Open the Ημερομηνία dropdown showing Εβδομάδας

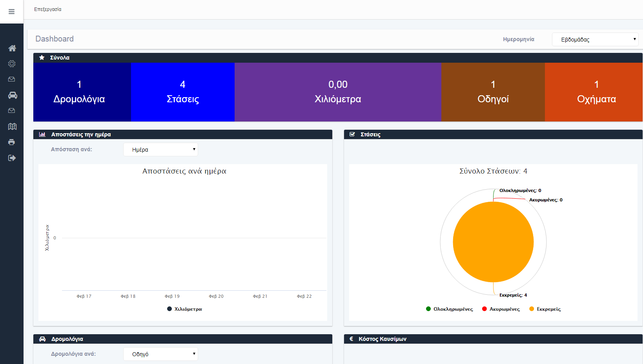point(595,40)
